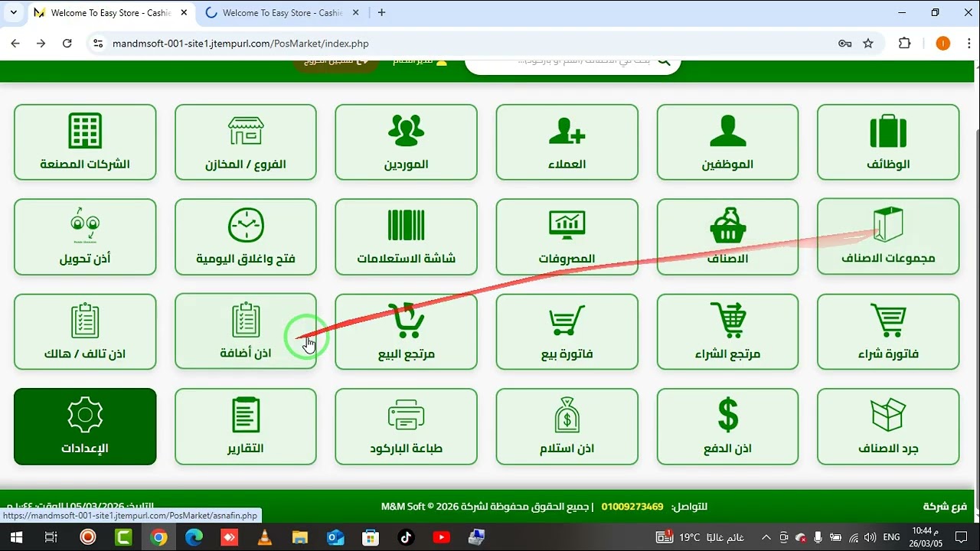The image size is (980, 551).
Task: Open Outlook from taskbar
Action: pyautogui.click(x=335, y=537)
